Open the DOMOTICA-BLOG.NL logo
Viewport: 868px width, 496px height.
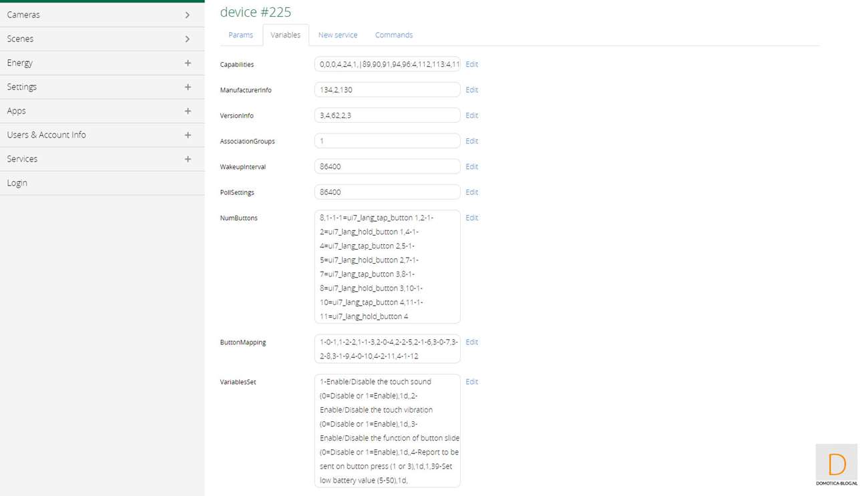click(836, 465)
